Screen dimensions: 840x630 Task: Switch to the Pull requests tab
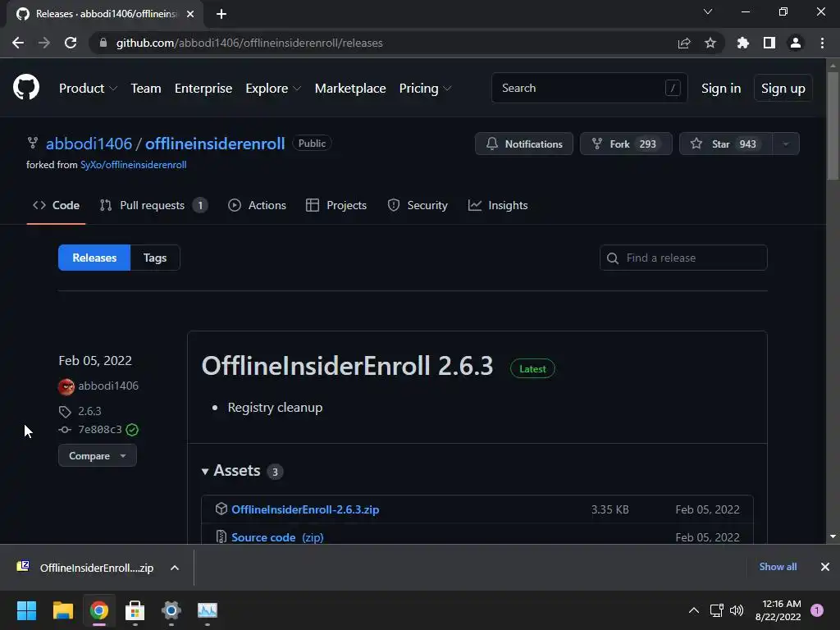[153, 205]
